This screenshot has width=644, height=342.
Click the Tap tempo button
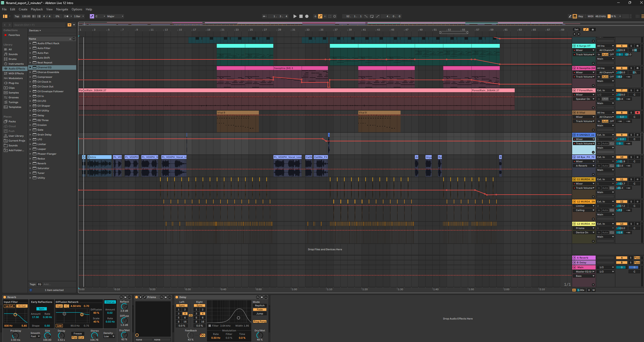17,16
